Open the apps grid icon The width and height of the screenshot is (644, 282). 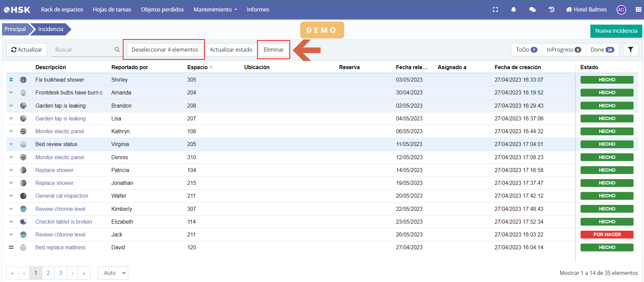tap(638, 9)
